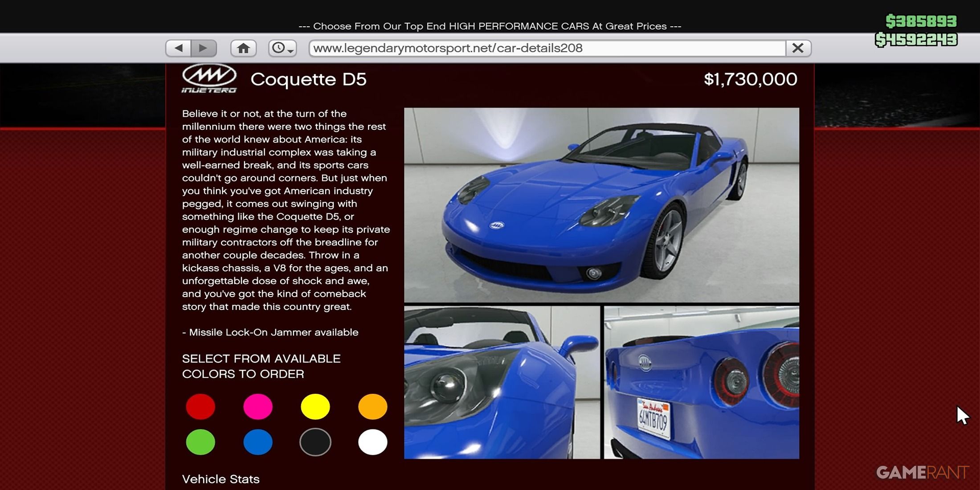Select the blue color swatch

(258, 442)
